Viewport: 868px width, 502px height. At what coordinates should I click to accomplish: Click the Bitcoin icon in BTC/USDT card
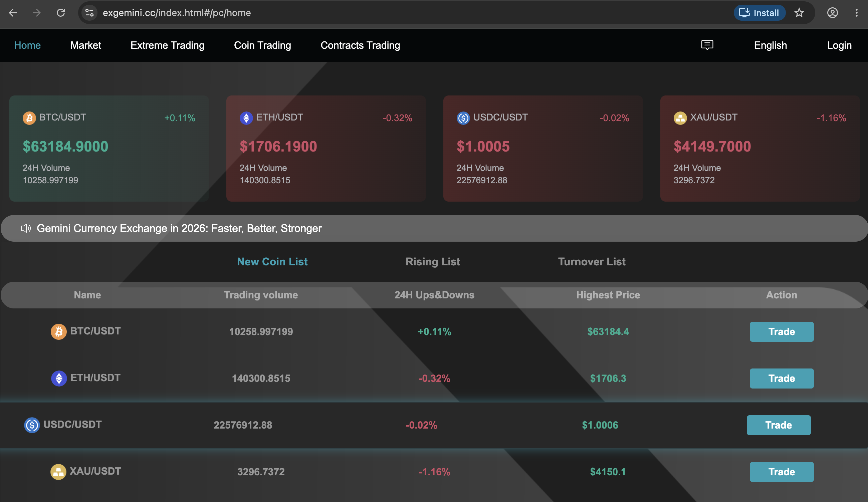(x=29, y=118)
